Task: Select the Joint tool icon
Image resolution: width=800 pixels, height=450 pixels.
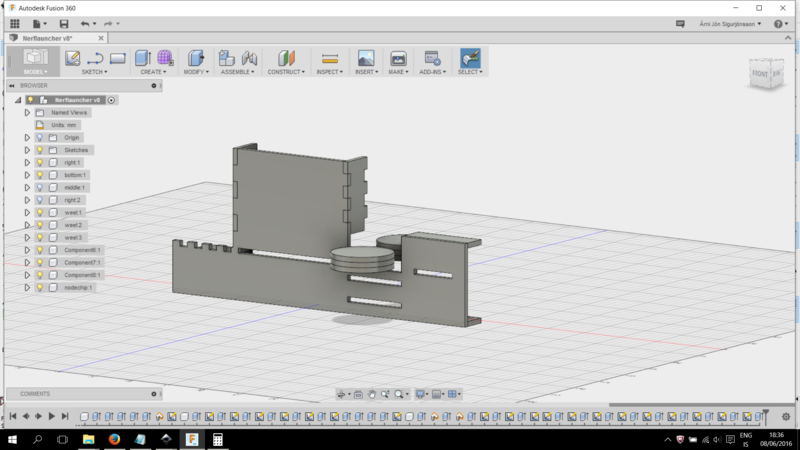Action: [249, 58]
